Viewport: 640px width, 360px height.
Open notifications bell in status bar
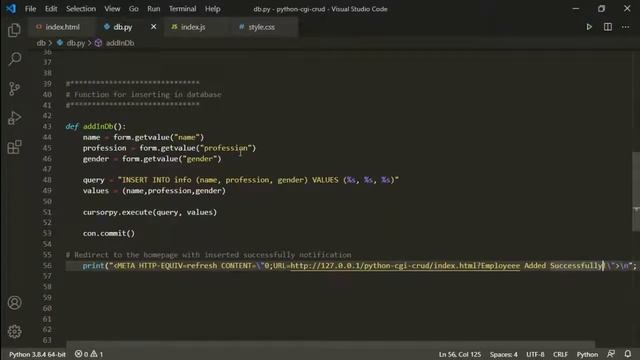click(x=628, y=354)
